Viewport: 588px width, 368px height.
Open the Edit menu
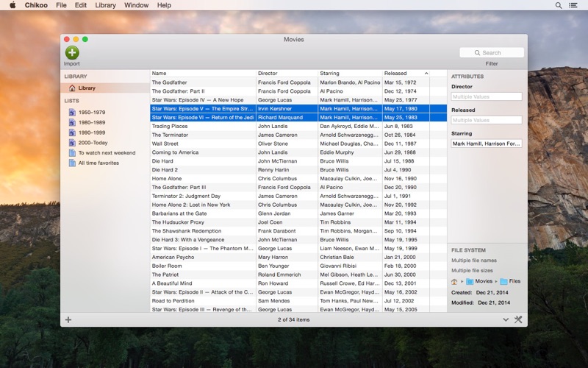tap(81, 5)
